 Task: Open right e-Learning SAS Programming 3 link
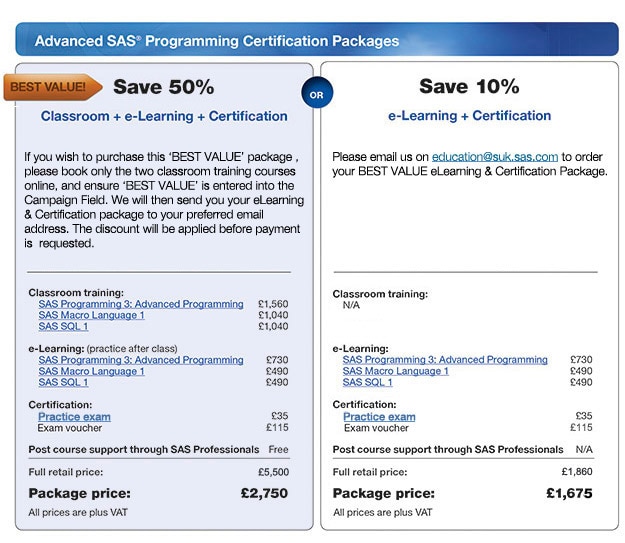445,360
